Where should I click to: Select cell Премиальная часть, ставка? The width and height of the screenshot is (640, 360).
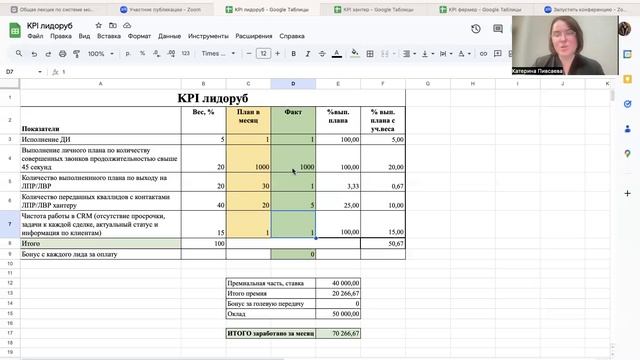click(x=271, y=283)
